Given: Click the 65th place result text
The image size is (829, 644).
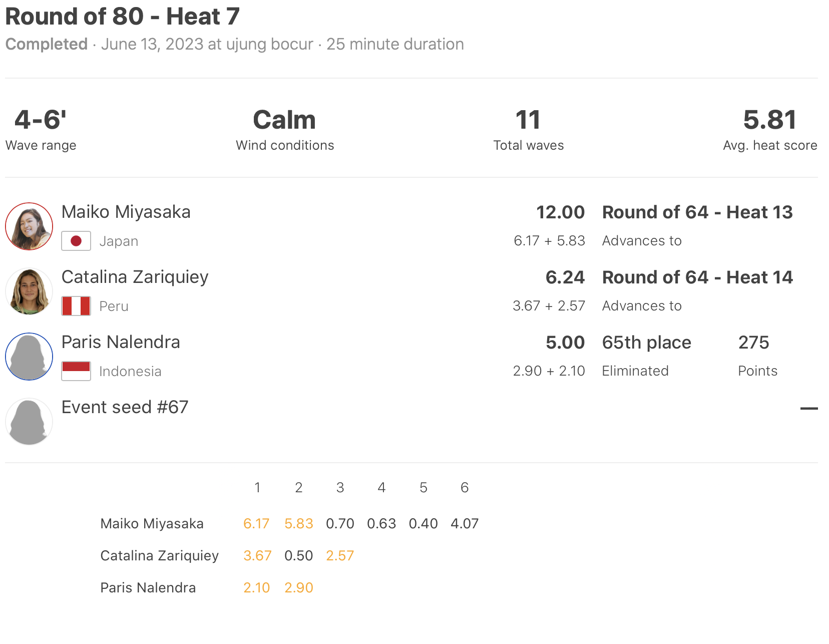Looking at the screenshot, I should tap(646, 343).
